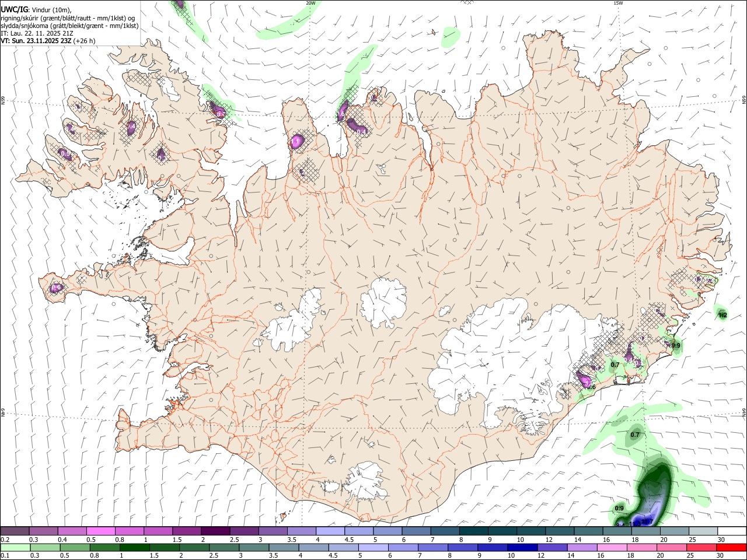
Task: Click the bright pink 0.5–0.8 snow legend swatch
Action: tap(100, 531)
